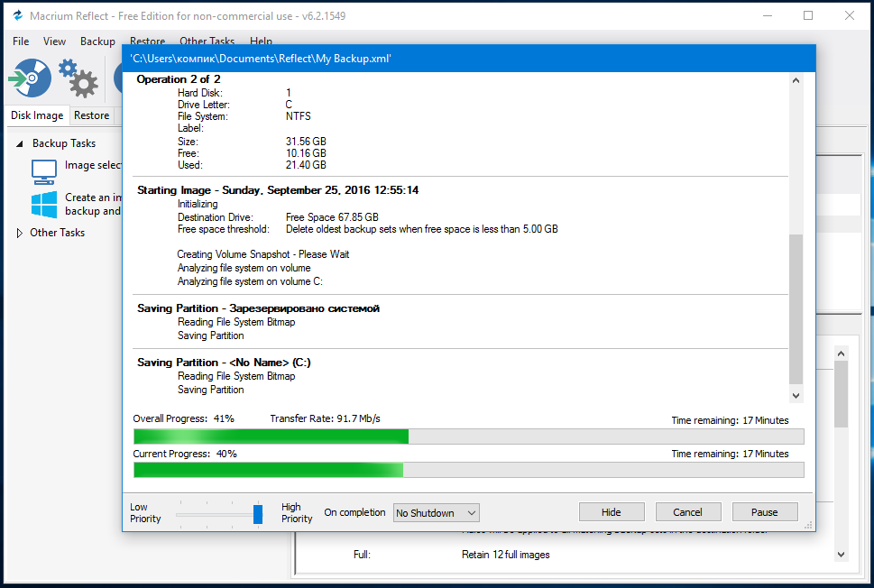This screenshot has width=874, height=588.
Task: Open the Help menu
Action: tap(261, 41)
